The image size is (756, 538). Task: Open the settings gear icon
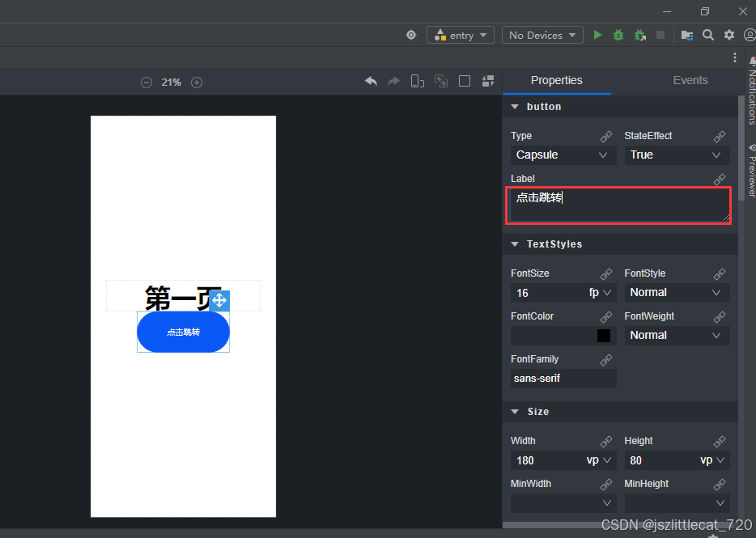point(729,35)
